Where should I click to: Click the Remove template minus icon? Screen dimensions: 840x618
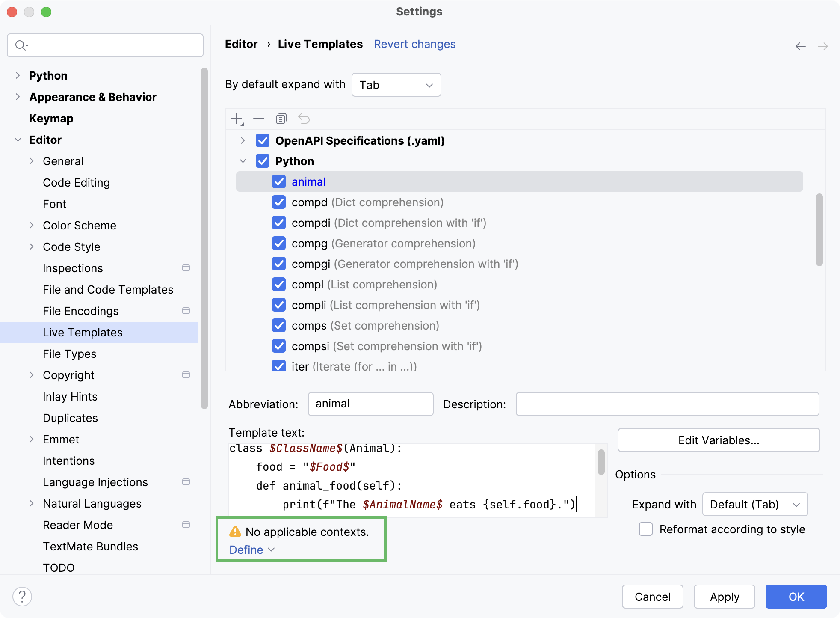(x=259, y=119)
